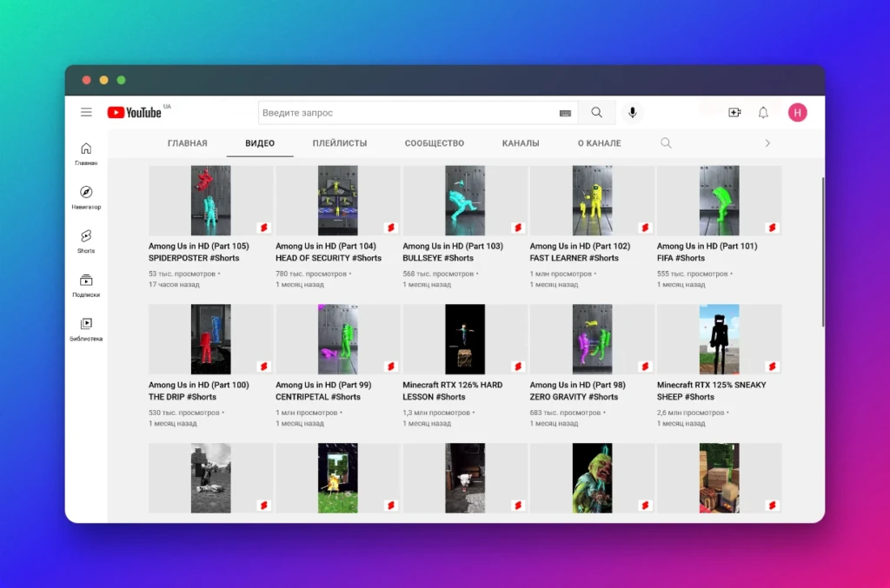890x588 pixels.
Task: Open video title Part 103 BULLSEYE #Shorts
Action: 453,252
